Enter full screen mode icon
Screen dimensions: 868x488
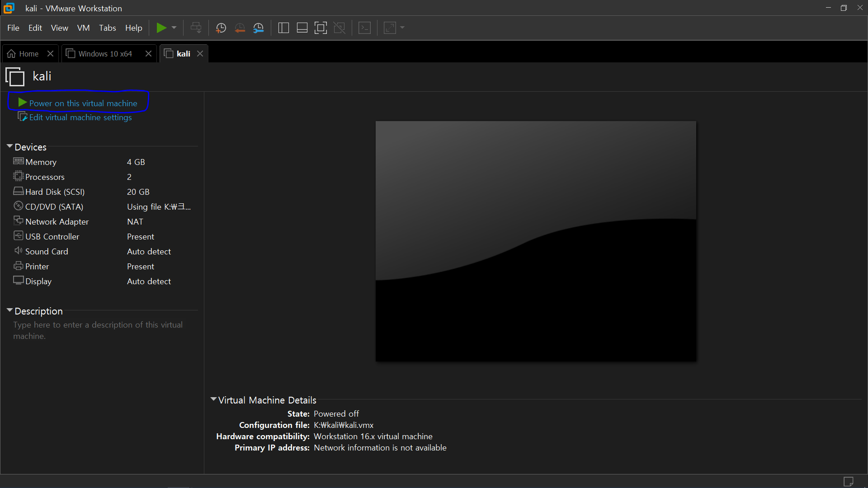321,28
